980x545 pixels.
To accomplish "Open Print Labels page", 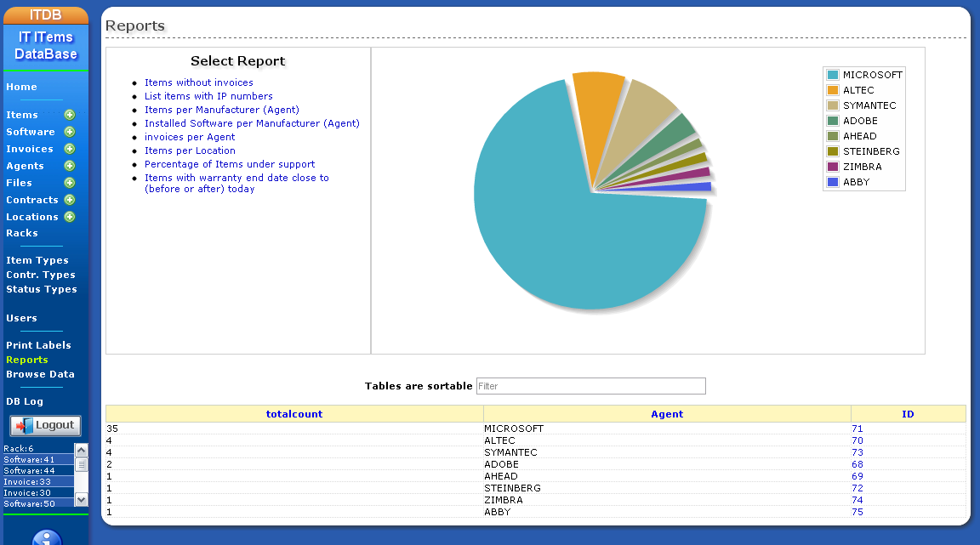I will click(38, 345).
